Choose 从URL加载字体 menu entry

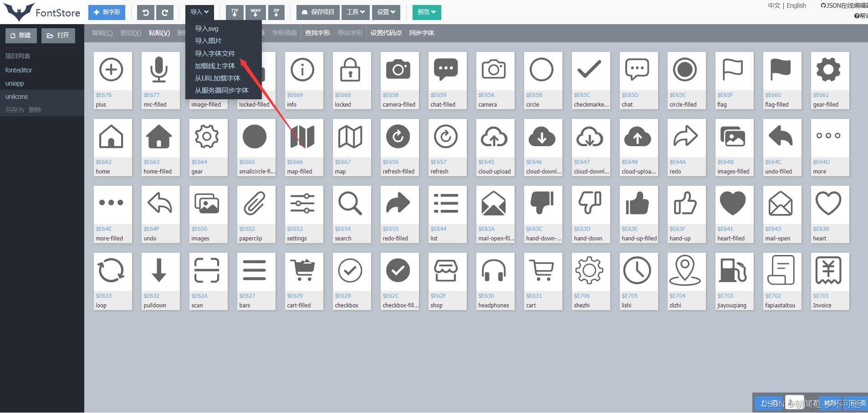[x=224, y=78]
